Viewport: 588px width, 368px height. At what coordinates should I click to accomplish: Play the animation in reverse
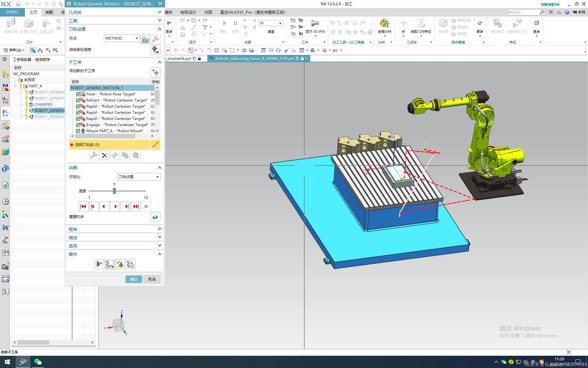pyautogui.click(x=104, y=206)
